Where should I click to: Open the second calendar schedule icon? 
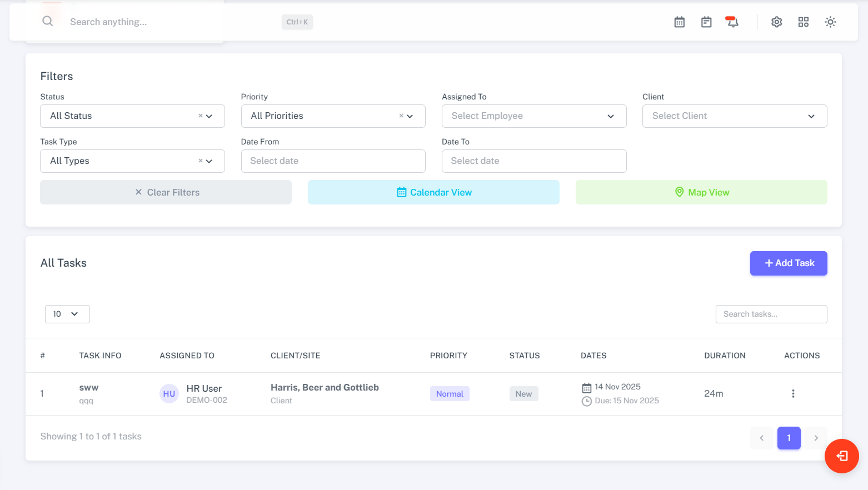tap(706, 22)
